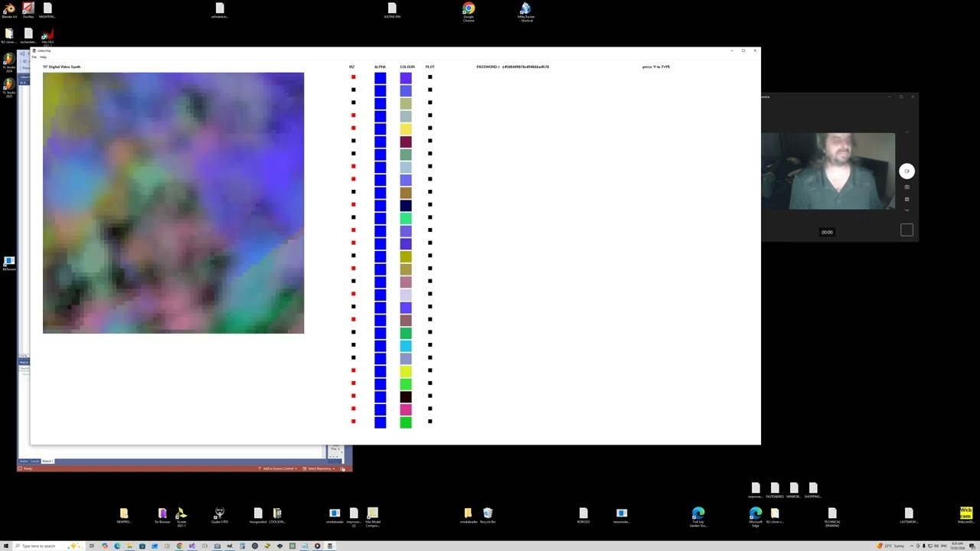Open Windows Start menu

[5, 546]
